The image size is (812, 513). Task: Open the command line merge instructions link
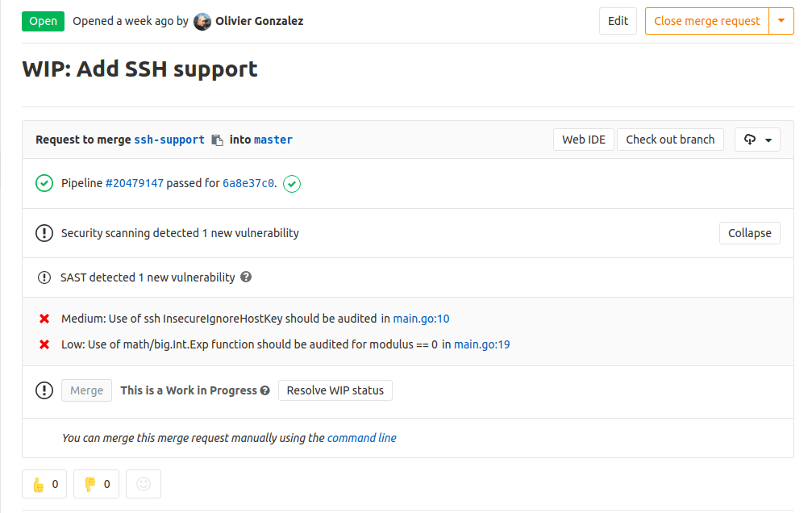tap(361, 437)
